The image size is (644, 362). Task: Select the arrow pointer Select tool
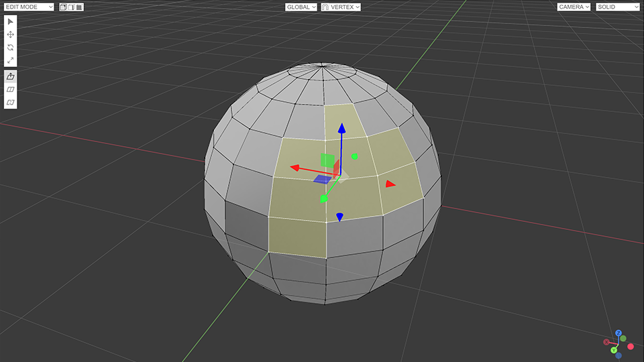tap(10, 21)
